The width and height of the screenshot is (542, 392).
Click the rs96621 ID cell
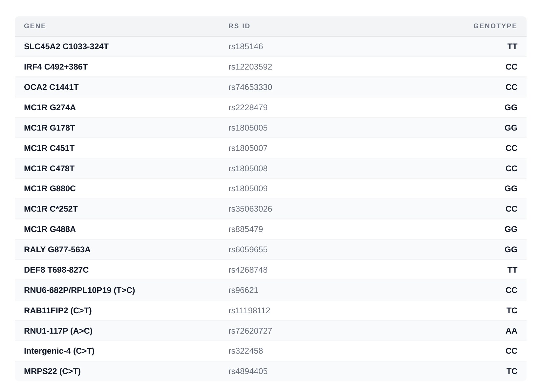pyautogui.click(x=243, y=290)
